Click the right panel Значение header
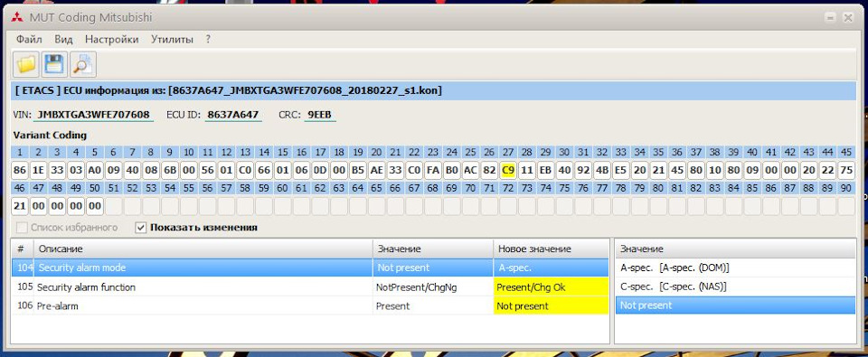Screen dimensions: 868x357 [736, 249]
